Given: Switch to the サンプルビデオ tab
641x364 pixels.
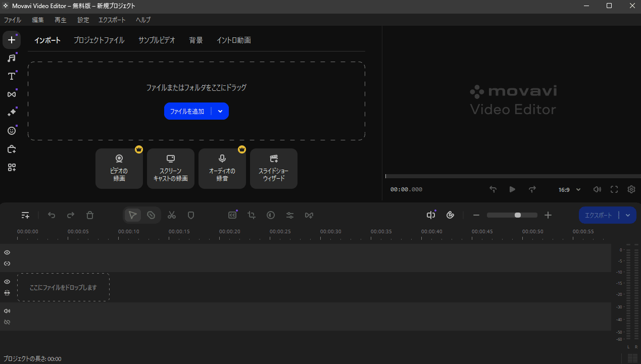Looking at the screenshot, I should (157, 40).
